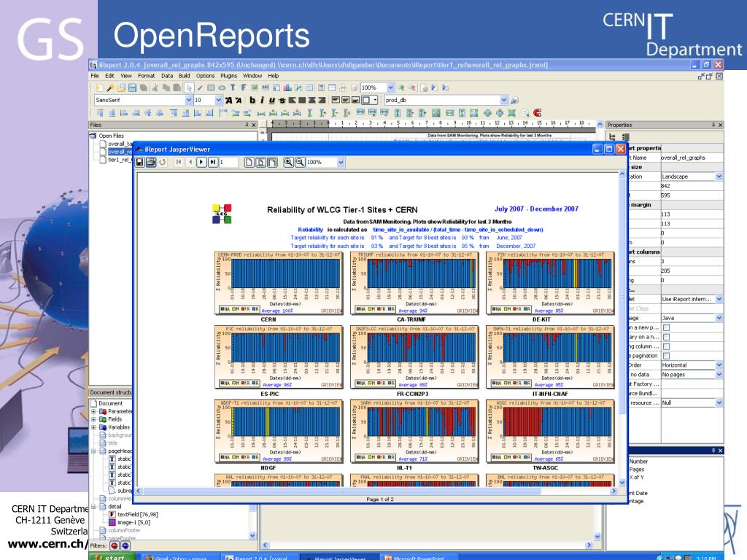Viewport: 747px width, 560px height.
Task: Go to first page in JasperViewer
Action: (179, 163)
